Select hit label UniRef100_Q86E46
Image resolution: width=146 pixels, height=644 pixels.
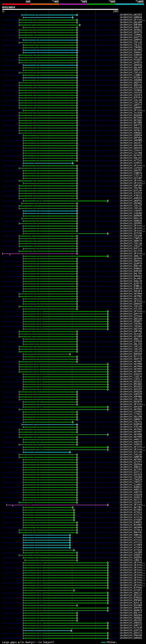pyautogui.click(x=131, y=65)
